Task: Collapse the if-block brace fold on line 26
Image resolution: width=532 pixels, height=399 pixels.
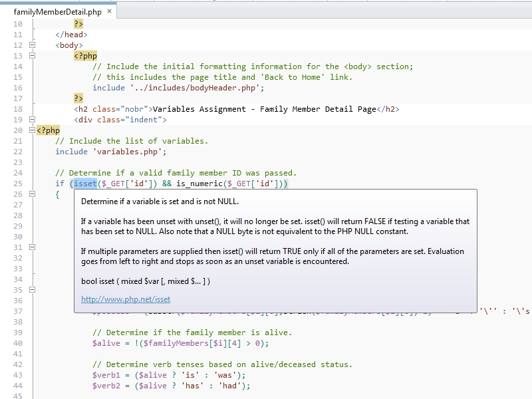Action: 31,194
